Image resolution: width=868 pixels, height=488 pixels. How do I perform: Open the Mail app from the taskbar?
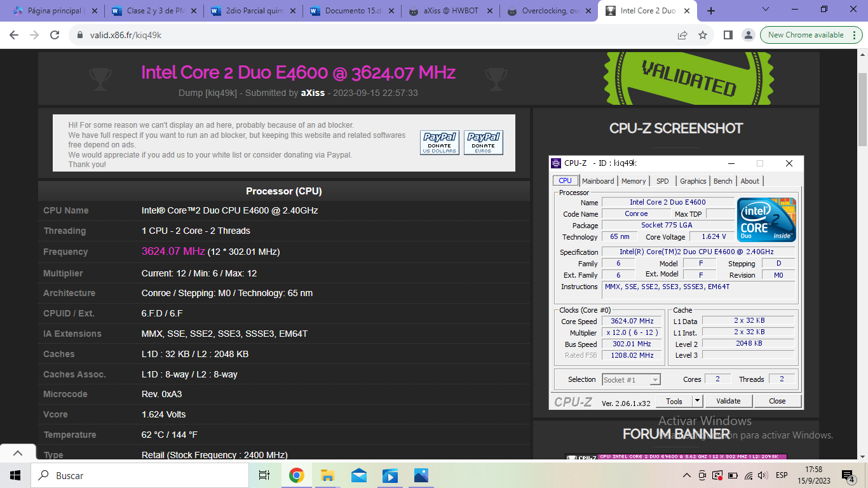click(358, 475)
